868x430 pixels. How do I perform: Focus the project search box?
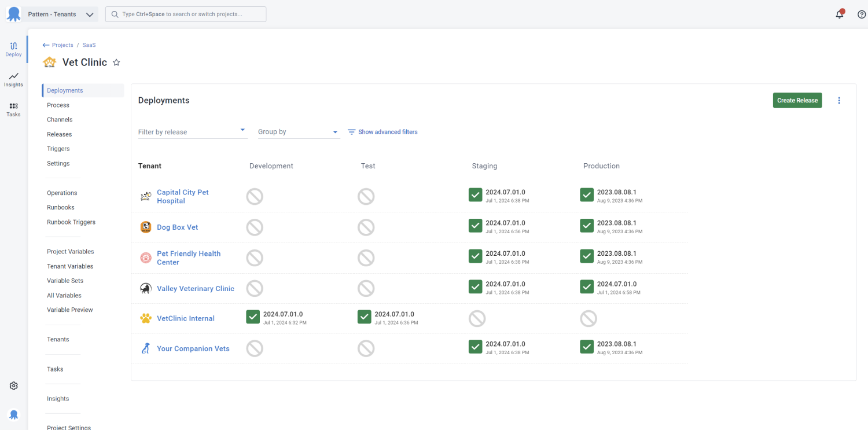(186, 14)
